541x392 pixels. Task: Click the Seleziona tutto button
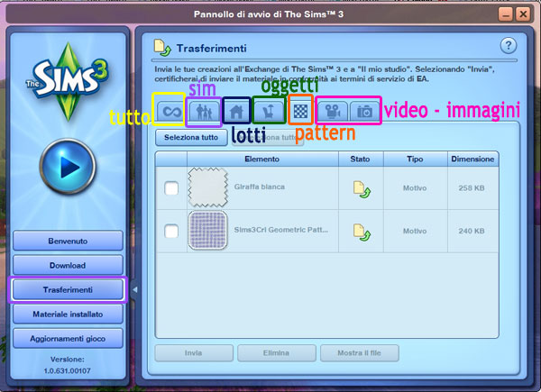[x=191, y=137]
